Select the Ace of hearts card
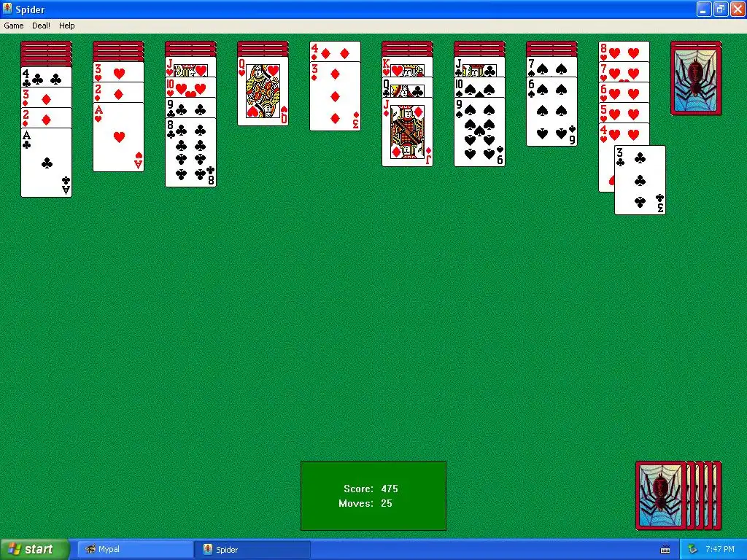 119,137
